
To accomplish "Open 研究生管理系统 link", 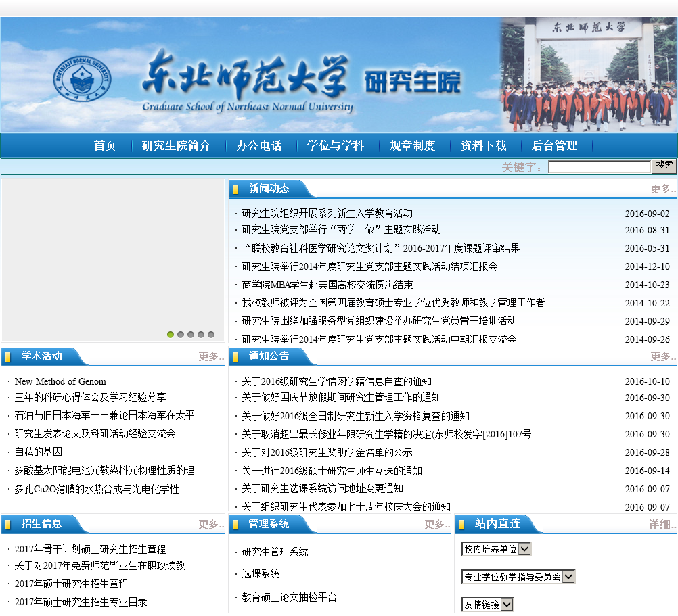I will (x=275, y=552).
